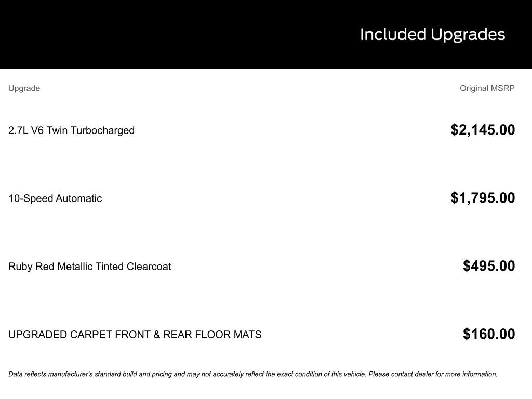Select the 2.7L V6 Twin Turbocharged row

[x=71, y=130]
